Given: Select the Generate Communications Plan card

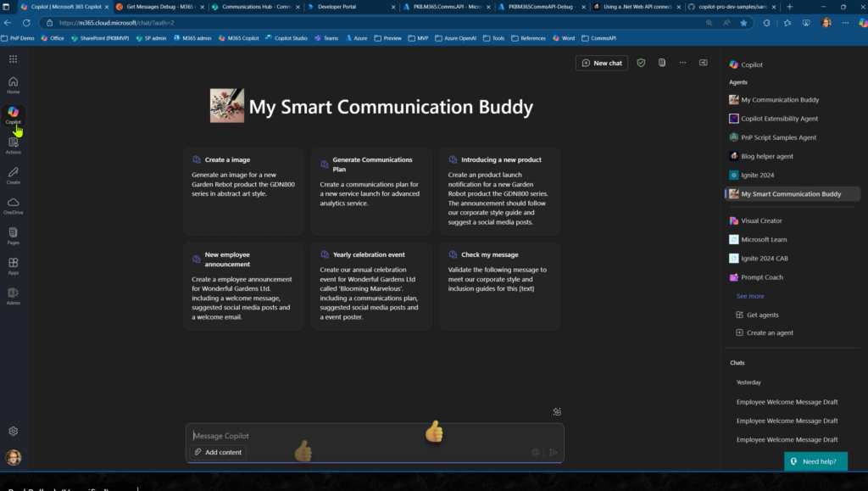Looking at the screenshot, I should (x=371, y=192).
